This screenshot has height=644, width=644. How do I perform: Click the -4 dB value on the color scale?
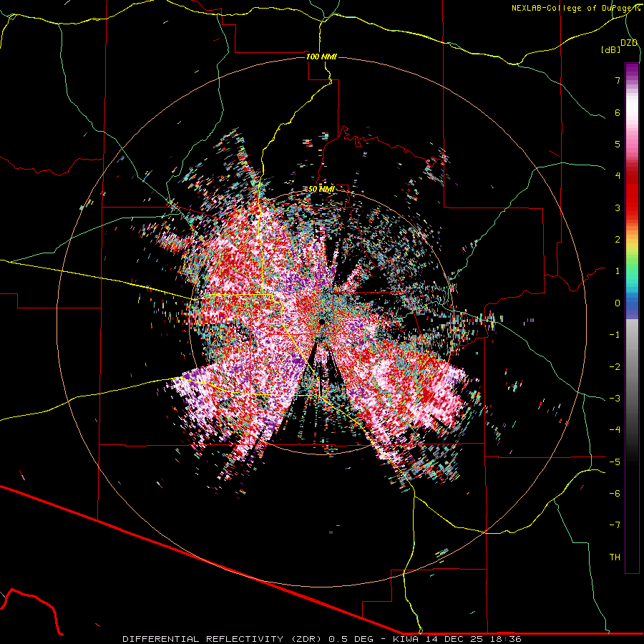[615, 430]
